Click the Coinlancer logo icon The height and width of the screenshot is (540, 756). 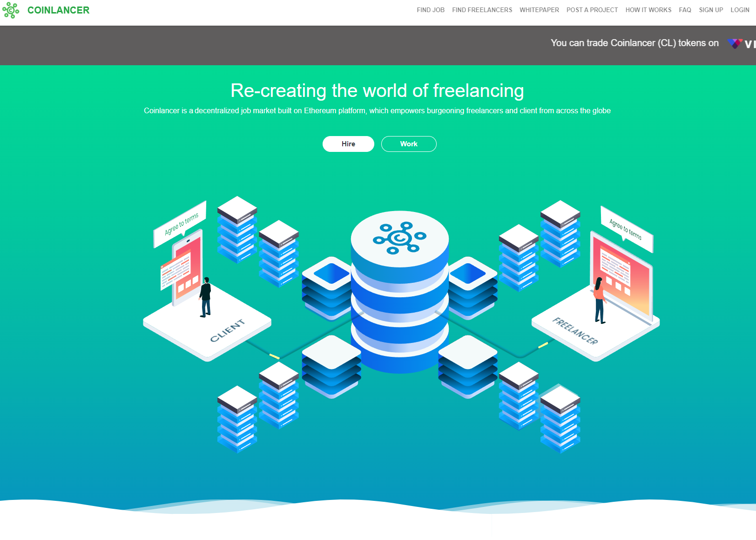point(11,10)
